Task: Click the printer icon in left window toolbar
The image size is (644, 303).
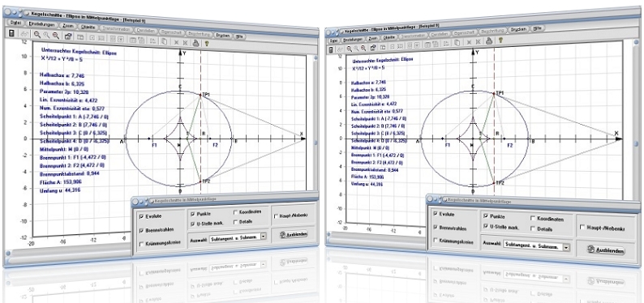Action: coord(196,42)
